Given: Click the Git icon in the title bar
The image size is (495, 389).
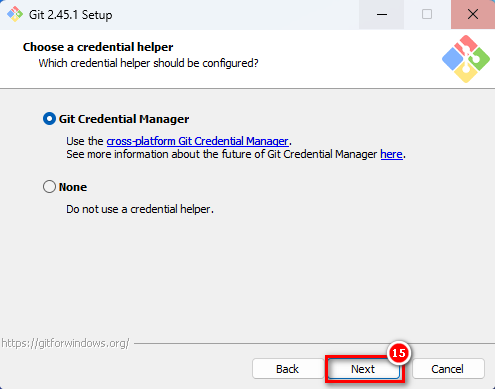Looking at the screenshot, I should 15,14.
